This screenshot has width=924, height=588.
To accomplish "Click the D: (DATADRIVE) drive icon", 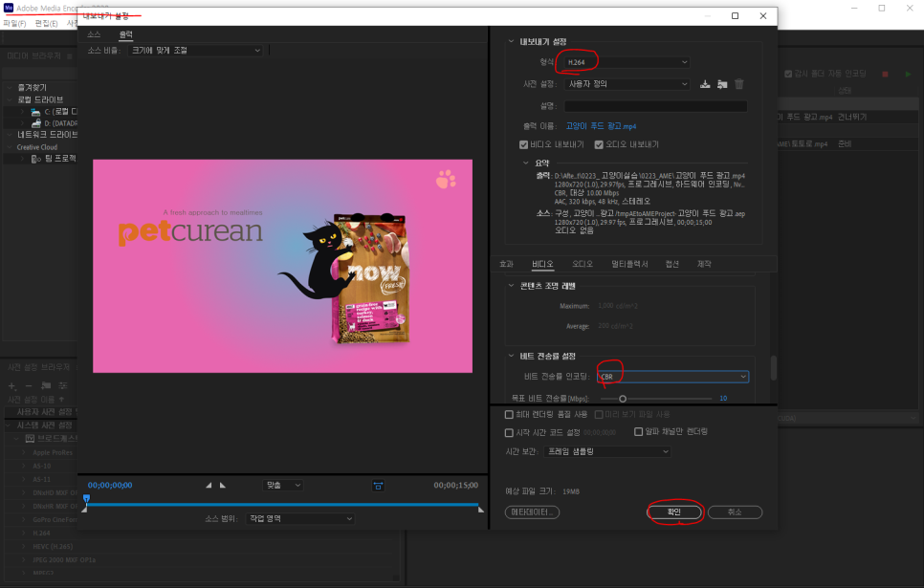I will 36,123.
